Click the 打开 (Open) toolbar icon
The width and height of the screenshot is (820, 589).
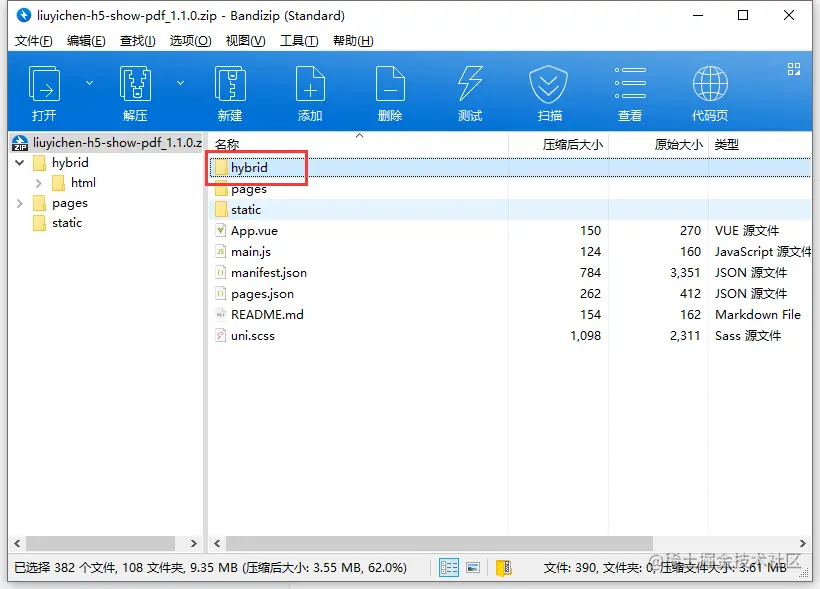(x=44, y=84)
